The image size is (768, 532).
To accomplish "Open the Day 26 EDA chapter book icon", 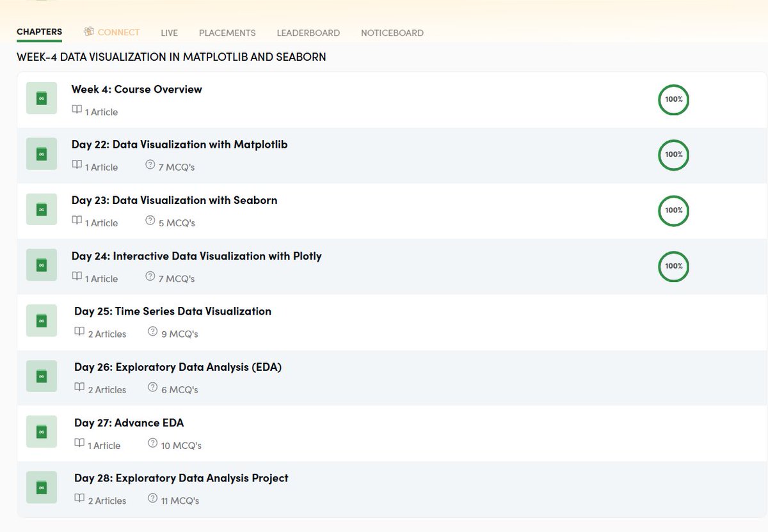I will coord(42,377).
